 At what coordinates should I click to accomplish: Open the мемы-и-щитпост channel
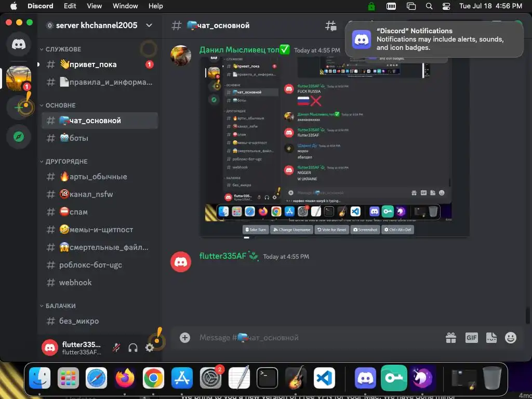[100, 230]
